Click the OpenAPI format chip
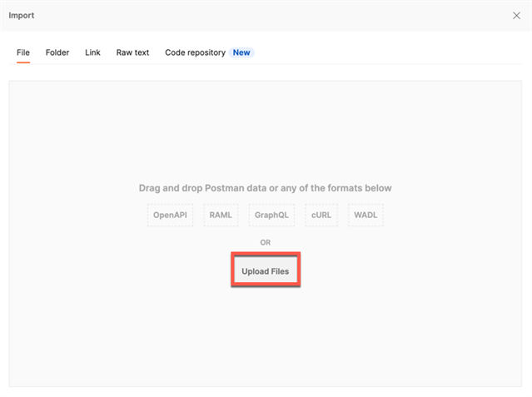This screenshot has height=397, width=532. (x=170, y=215)
